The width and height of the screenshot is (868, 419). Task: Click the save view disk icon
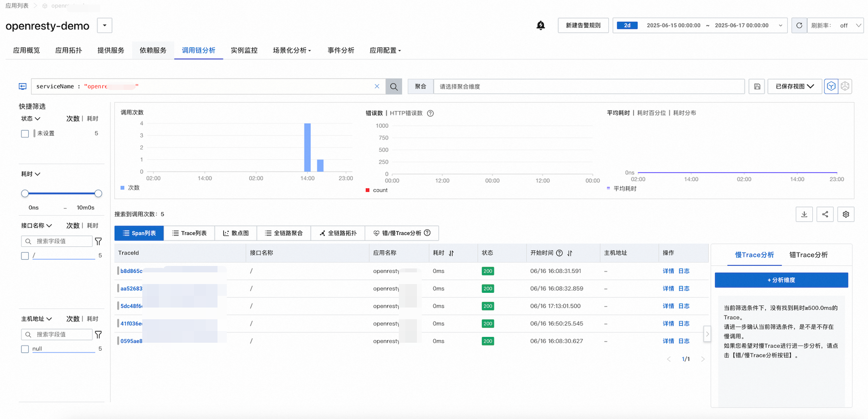click(x=757, y=87)
